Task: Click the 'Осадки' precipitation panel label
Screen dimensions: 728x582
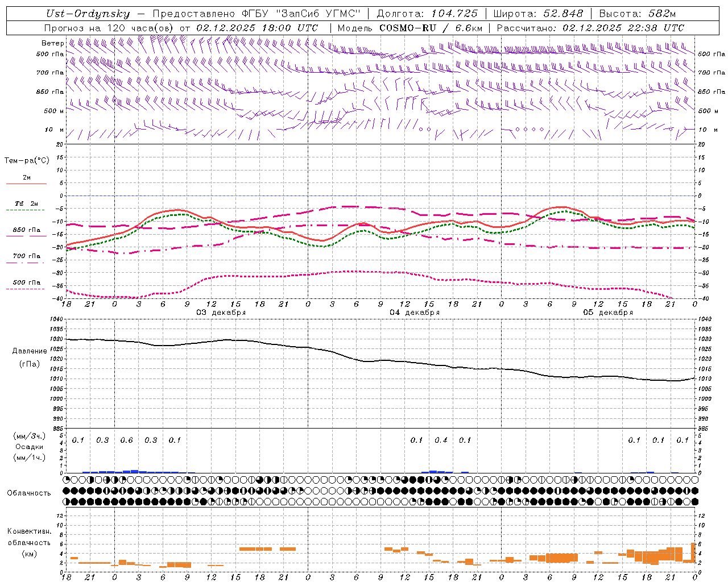Action: click(30, 447)
